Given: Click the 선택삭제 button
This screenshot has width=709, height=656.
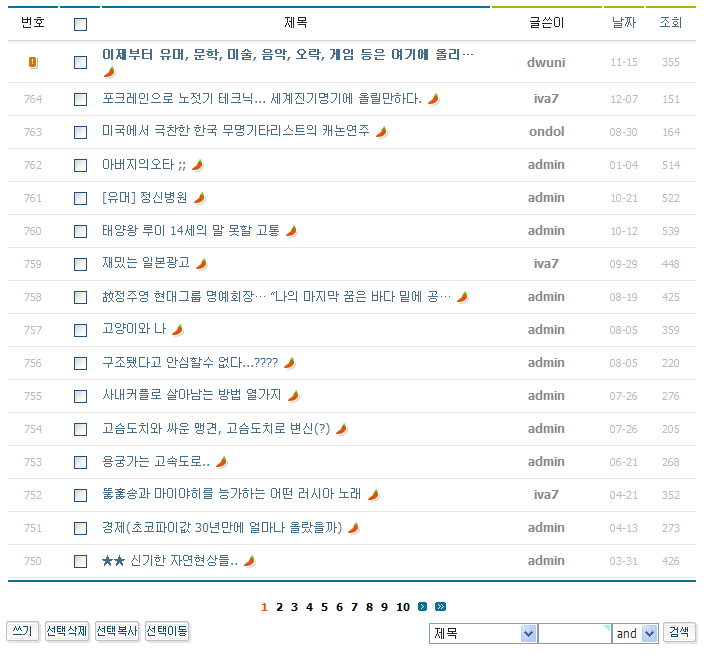Looking at the screenshot, I should (67, 631).
